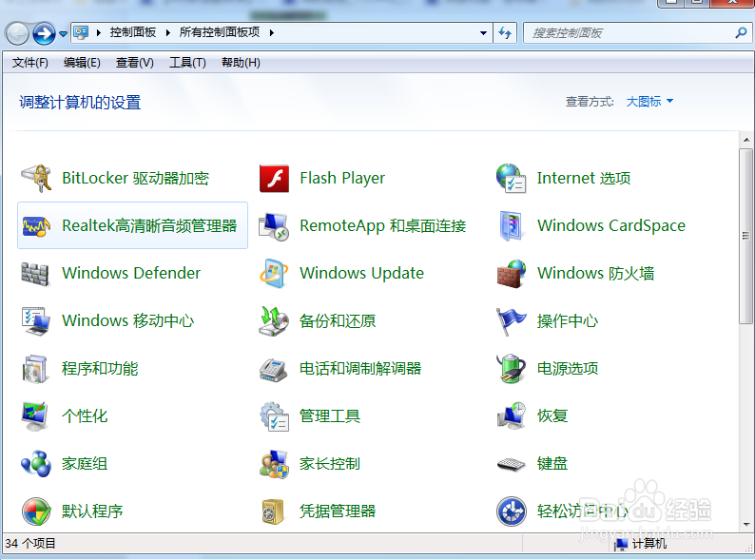Open the RemoteApp 和桌面连接 icon
Viewport: 755px width, 560px height.
coord(274,226)
